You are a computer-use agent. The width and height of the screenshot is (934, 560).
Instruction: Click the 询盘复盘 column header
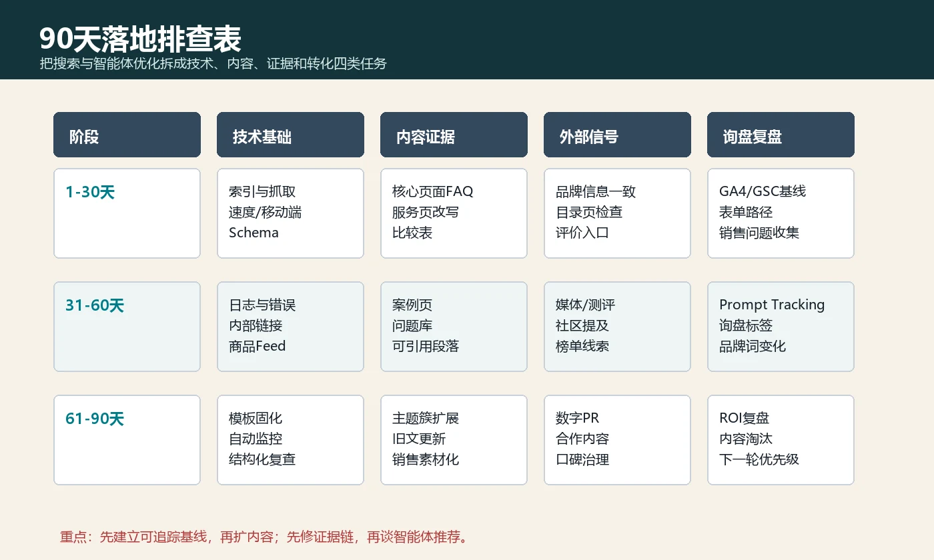click(x=781, y=135)
